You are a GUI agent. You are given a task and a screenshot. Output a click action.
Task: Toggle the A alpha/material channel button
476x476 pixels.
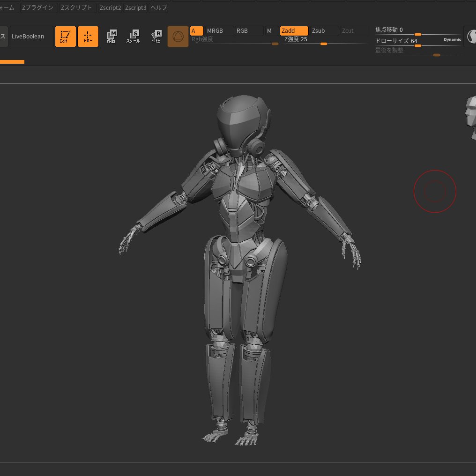196,30
